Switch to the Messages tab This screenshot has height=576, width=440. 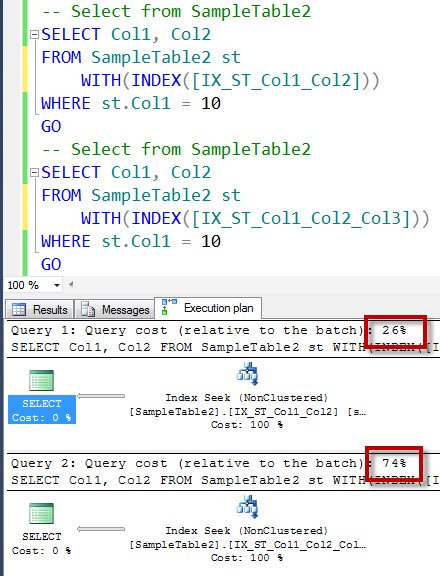pos(115,309)
